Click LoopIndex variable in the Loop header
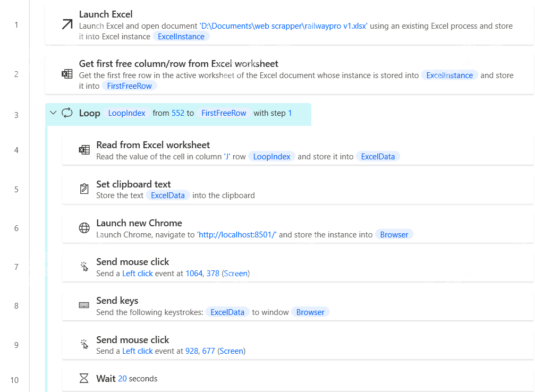This screenshot has height=392, width=535. click(x=126, y=113)
